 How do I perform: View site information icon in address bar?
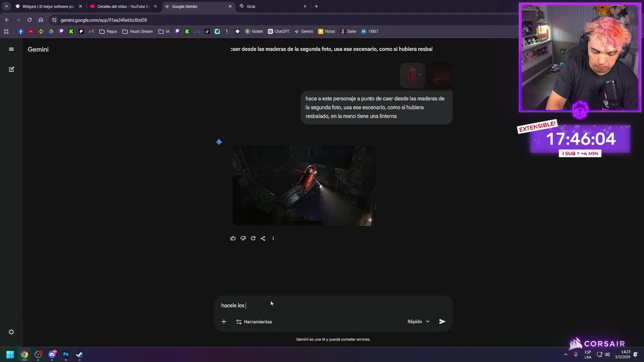click(x=54, y=20)
